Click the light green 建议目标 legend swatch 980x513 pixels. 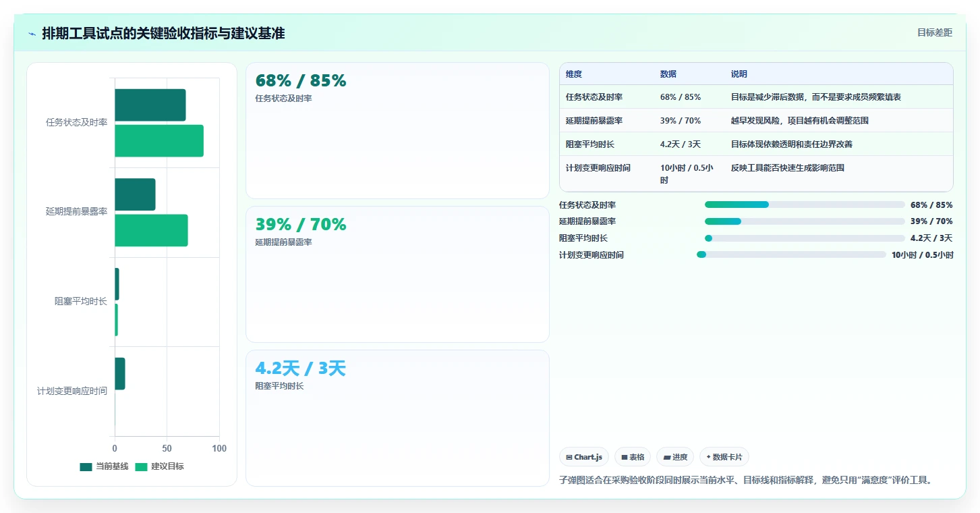click(141, 466)
